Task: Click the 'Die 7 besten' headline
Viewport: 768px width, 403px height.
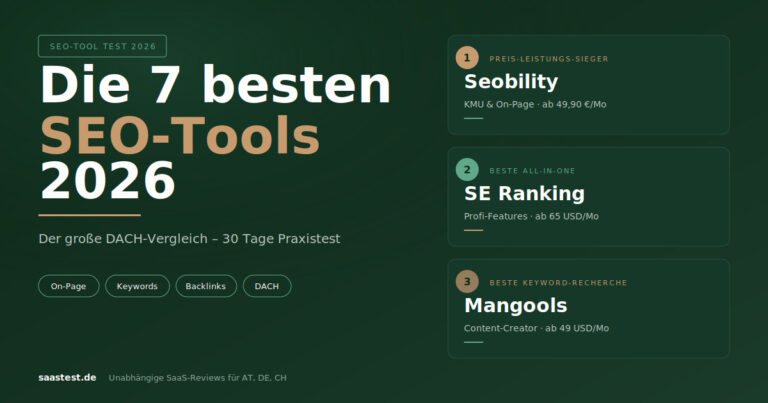Action: tap(215, 85)
